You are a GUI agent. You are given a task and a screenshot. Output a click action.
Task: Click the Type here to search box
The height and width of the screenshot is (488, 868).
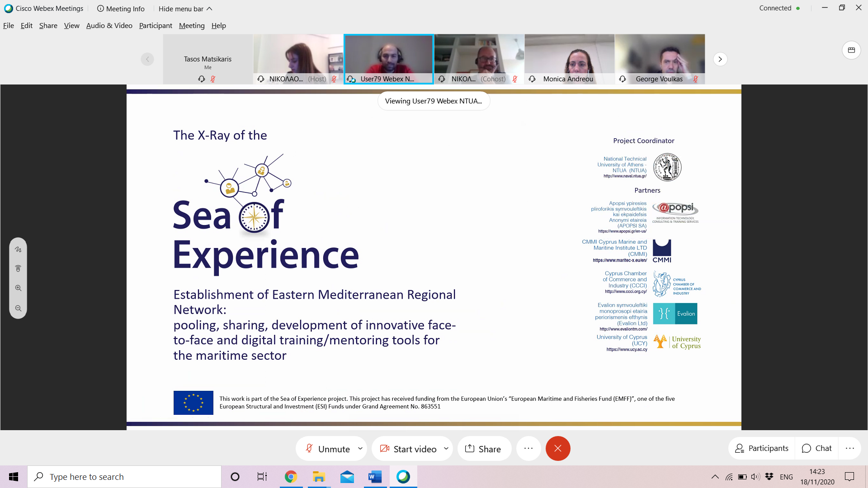click(x=124, y=477)
